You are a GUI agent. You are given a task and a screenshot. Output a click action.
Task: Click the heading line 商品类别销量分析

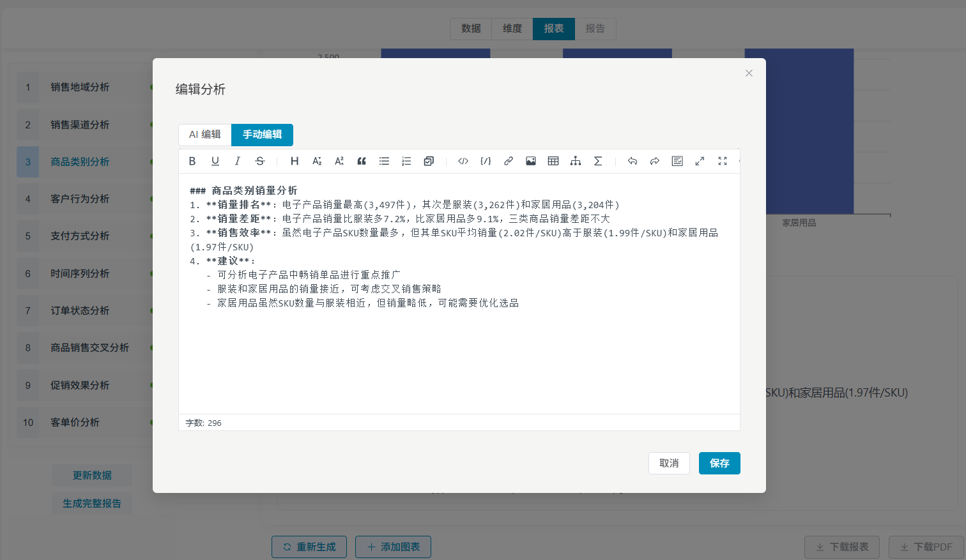click(243, 190)
